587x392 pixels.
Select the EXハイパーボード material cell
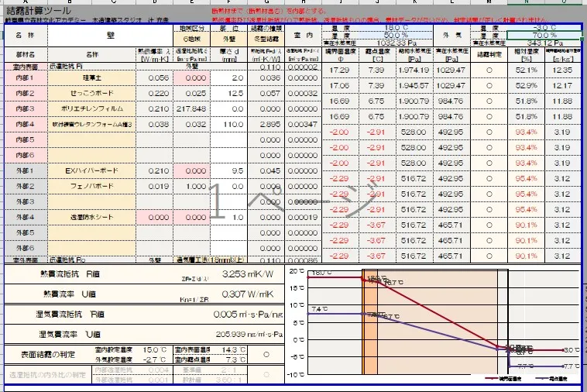pyautogui.click(x=92, y=170)
